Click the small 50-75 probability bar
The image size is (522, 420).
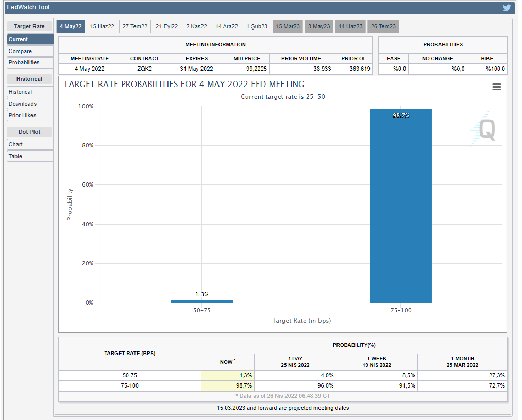pyautogui.click(x=201, y=301)
